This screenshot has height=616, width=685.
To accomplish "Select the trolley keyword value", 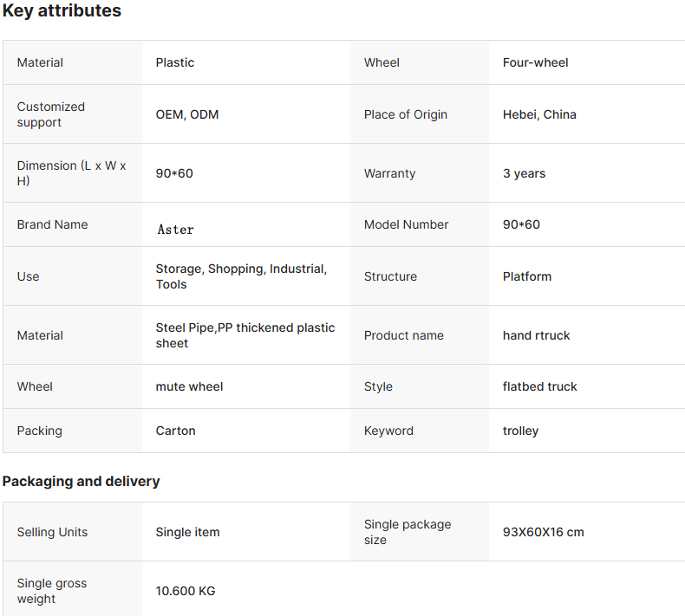I will (520, 431).
